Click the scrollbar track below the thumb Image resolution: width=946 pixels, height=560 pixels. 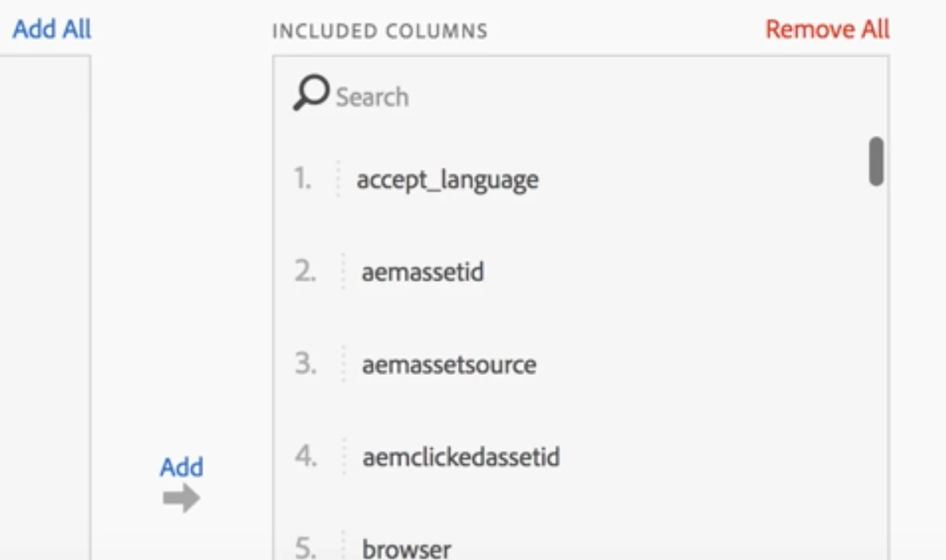pos(876,359)
